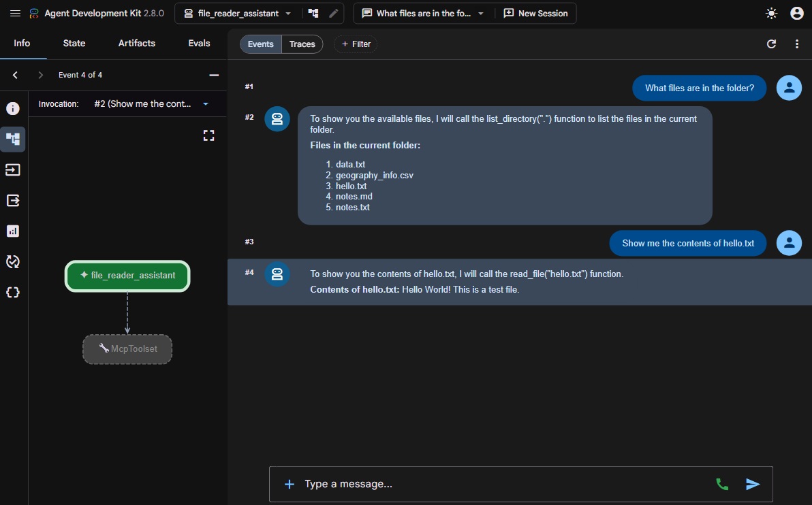Viewport: 812px width, 505px height.
Task: Open the metrics chart sidebar icon
Action: [x=13, y=231]
